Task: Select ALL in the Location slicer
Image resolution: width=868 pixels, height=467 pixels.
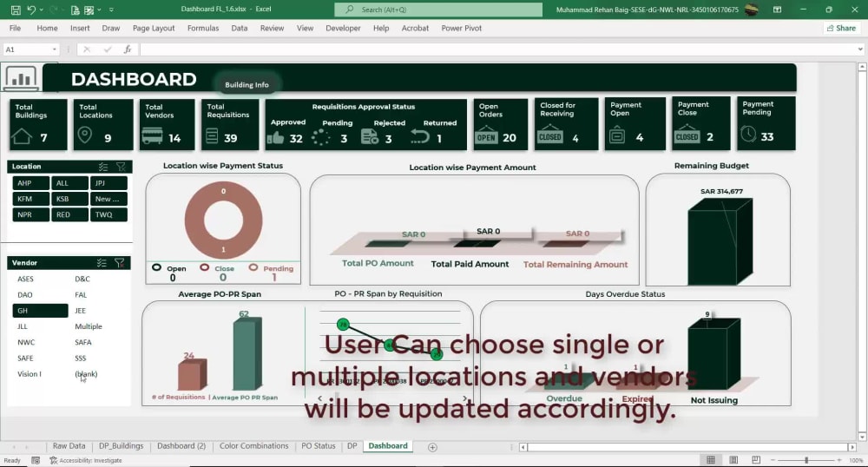Action: [69, 183]
